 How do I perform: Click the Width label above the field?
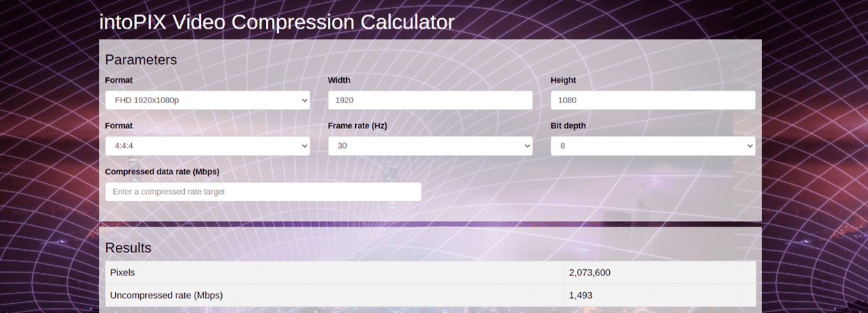[x=339, y=80]
